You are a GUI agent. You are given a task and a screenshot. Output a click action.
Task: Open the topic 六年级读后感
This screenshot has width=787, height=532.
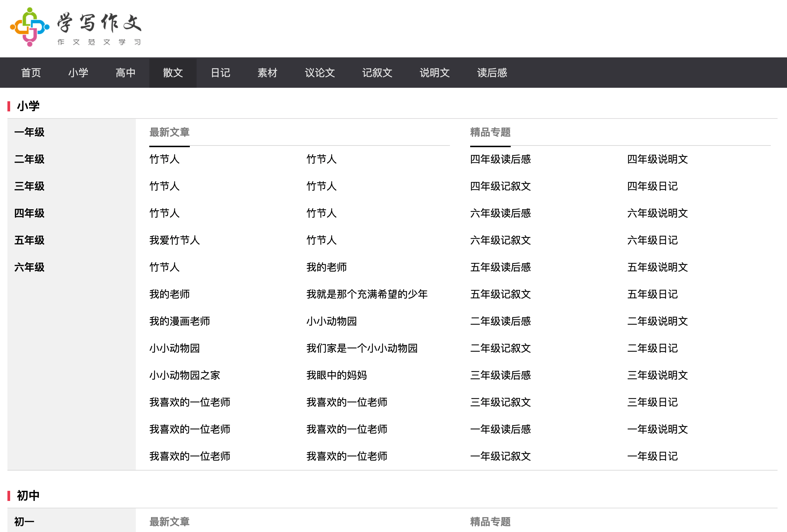[x=501, y=214]
